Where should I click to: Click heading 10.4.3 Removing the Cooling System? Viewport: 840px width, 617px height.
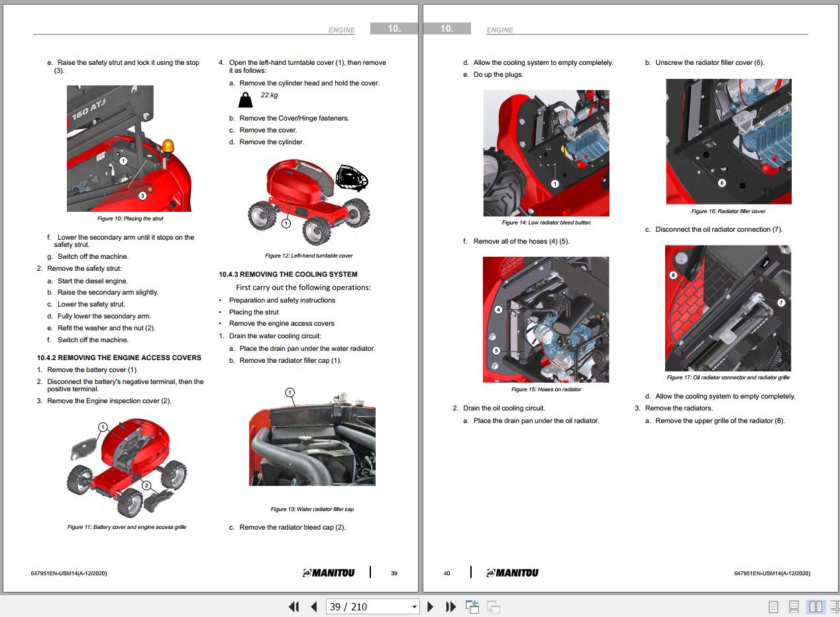coord(288,274)
